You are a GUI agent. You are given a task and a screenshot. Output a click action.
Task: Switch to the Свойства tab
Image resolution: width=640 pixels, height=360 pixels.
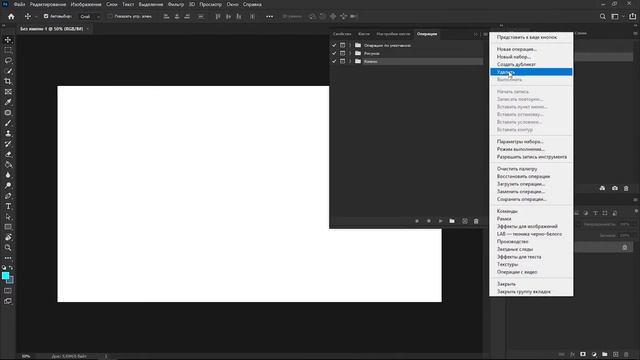(342, 34)
